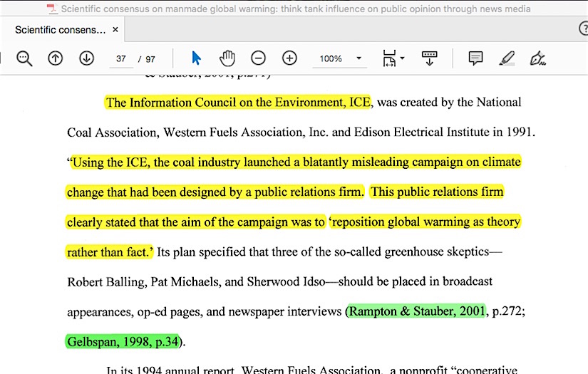Screen dimensions: 588x374
Task: Zoom out with the minus button
Action: pos(258,58)
